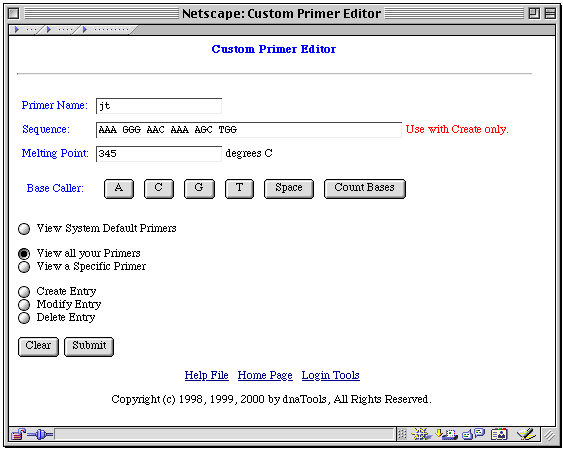Click the Submit button

coord(89,347)
